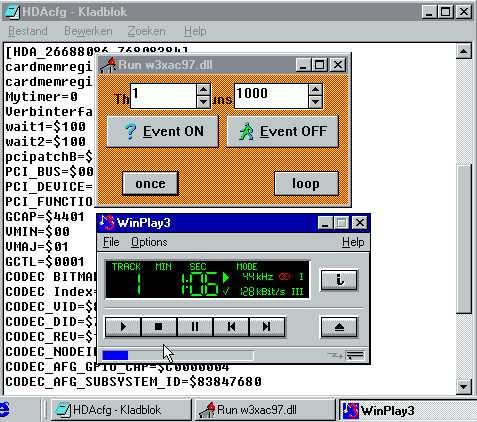This screenshot has height=422, width=477.
Task: Click the Event OFF button
Action: tap(282, 131)
